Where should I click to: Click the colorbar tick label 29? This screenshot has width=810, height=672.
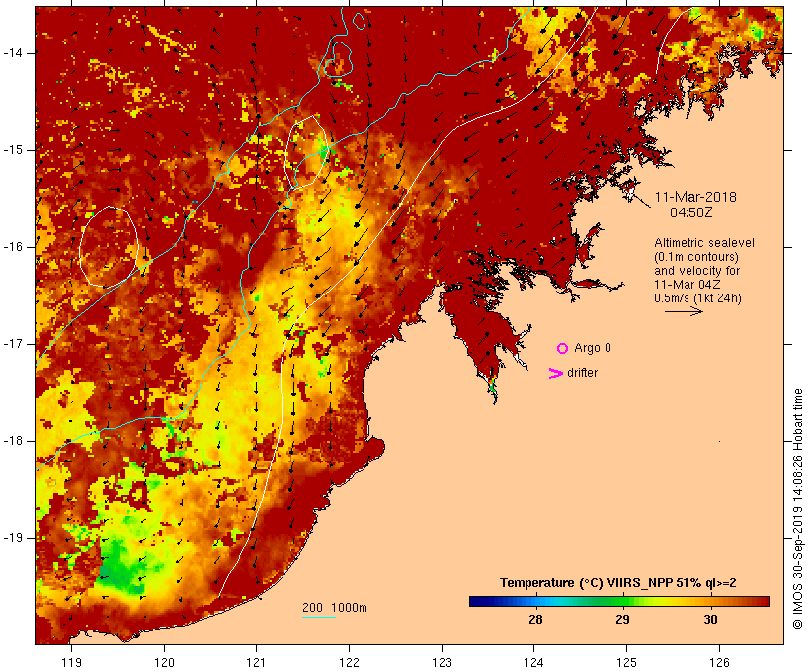pos(622,619)
